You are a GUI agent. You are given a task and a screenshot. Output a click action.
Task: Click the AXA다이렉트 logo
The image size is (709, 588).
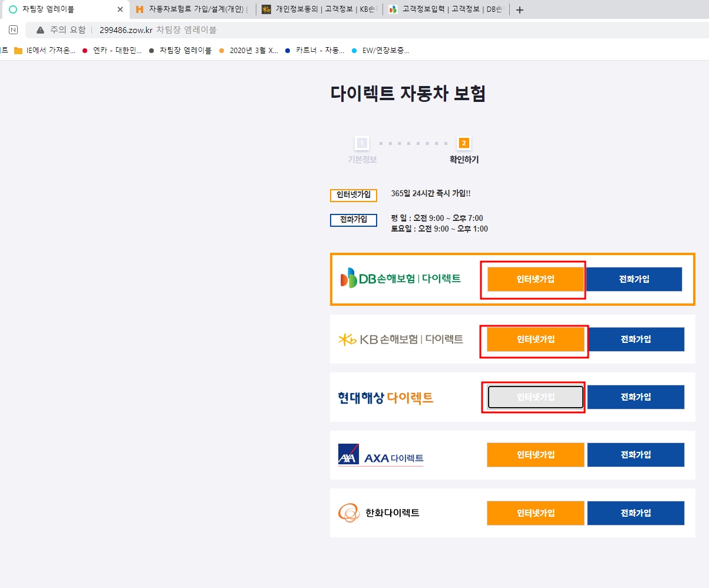[x=381, y=455]
